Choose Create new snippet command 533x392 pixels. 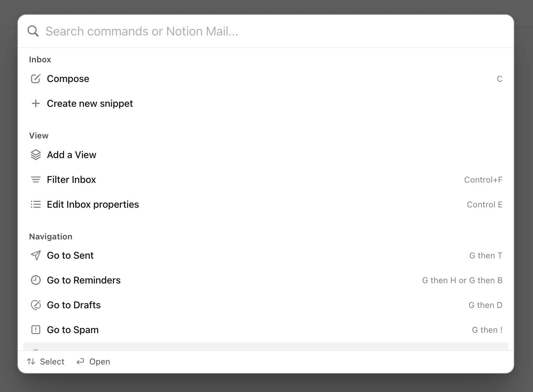click(x=90, y=104)
